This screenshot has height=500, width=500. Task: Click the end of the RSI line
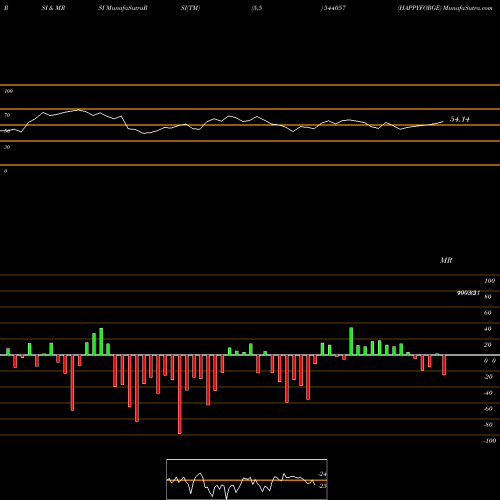tap(443, 122)
